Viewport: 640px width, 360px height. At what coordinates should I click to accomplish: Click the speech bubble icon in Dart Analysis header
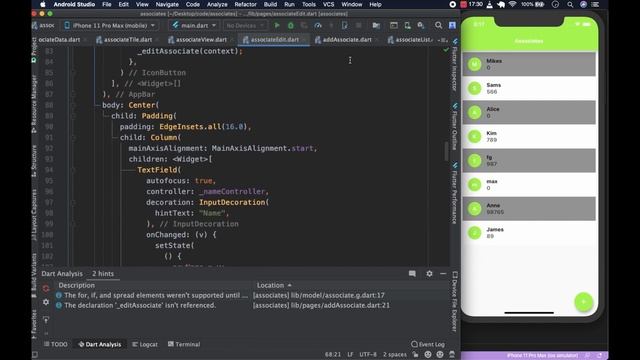click(x=412, y=273)
